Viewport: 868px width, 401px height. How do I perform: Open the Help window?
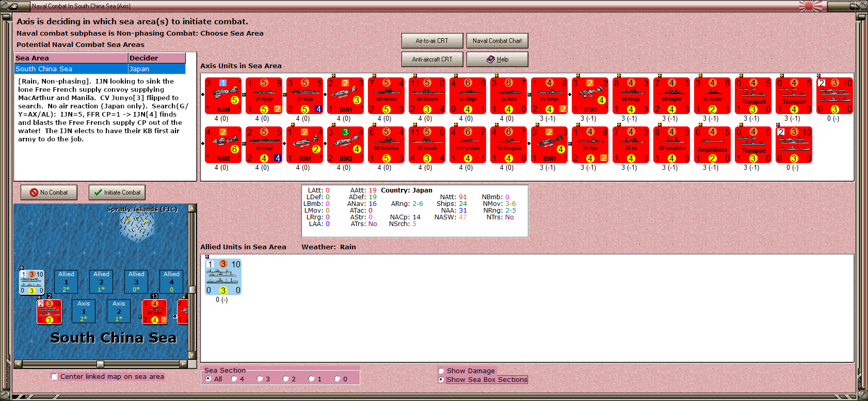(x=497, y=59)
